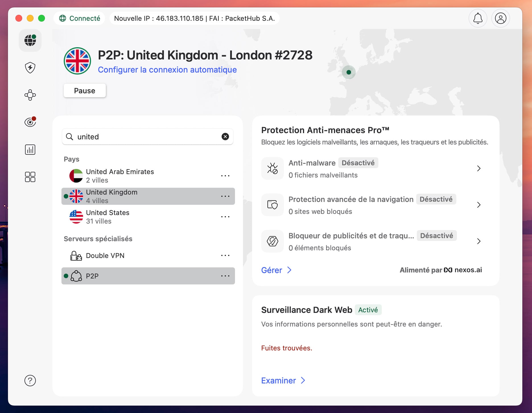
Task: Expand Protection avancée de la navigation details
Action: pyautogui.click(x=479, y=205)
